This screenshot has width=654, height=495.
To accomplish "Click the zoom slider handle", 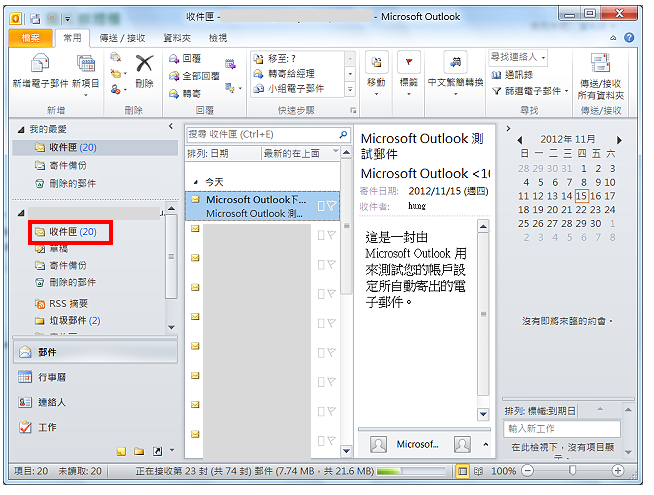I will pos(572,471).
